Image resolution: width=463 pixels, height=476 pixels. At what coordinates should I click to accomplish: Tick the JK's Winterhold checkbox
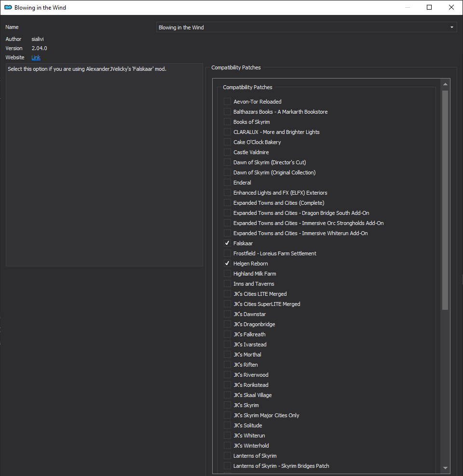(227, 446)
